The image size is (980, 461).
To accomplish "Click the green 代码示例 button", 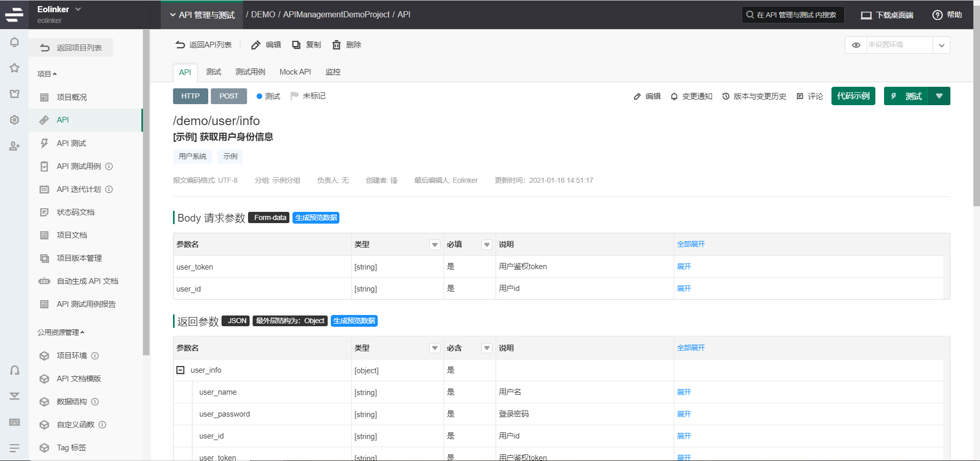I will click(853, 96).
